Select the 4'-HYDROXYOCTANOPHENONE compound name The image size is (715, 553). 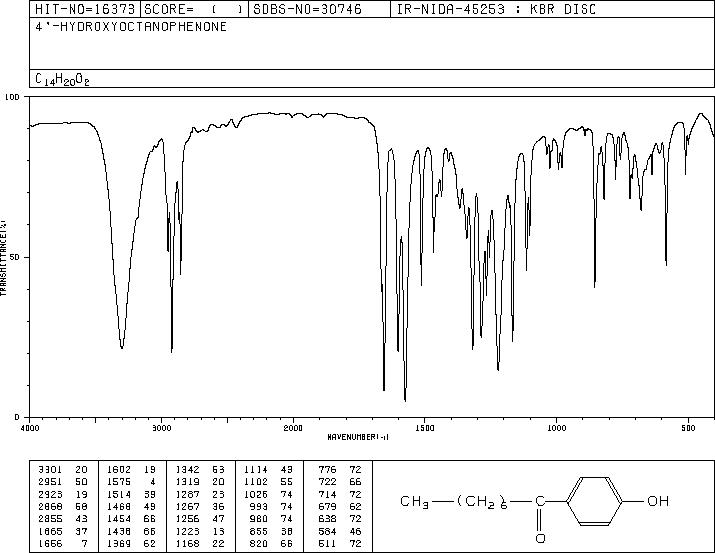(131, 27)
